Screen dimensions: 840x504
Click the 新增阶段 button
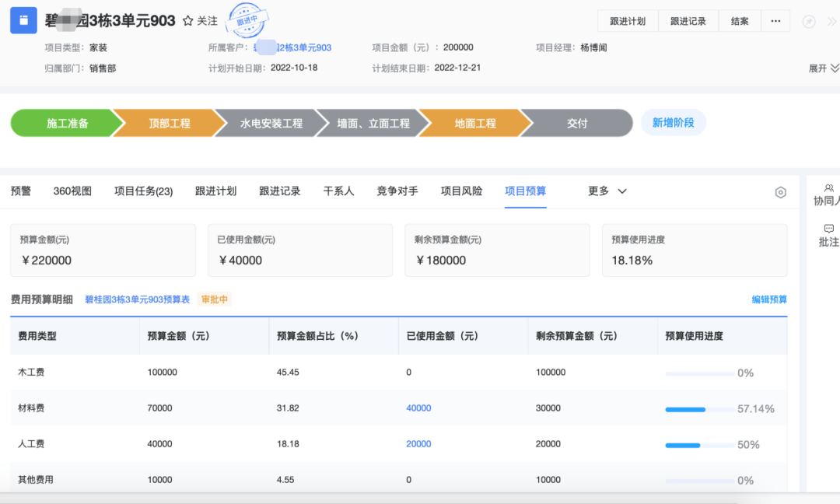coord(673,123)
